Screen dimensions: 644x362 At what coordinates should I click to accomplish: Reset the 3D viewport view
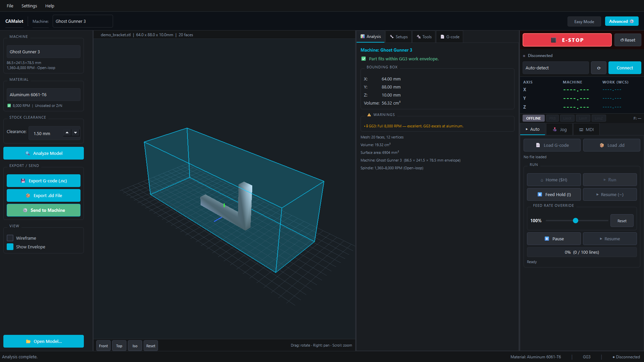[151, 346]
